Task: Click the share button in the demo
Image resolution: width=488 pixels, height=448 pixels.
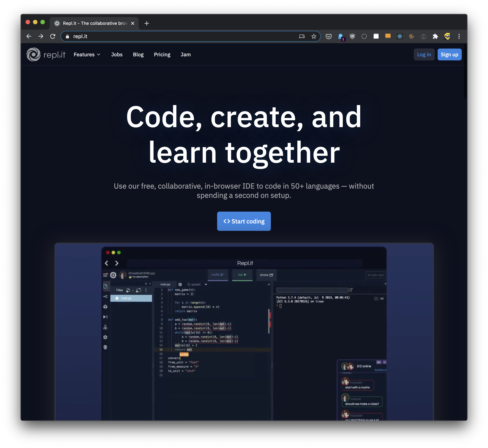Action: [x=266, y=275]
